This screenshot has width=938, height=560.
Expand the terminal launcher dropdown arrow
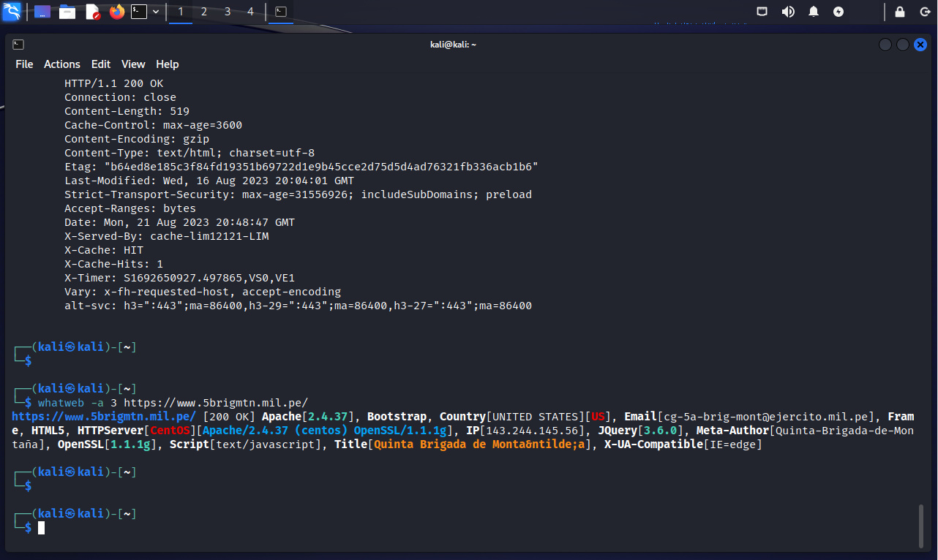tap(156, 12)
